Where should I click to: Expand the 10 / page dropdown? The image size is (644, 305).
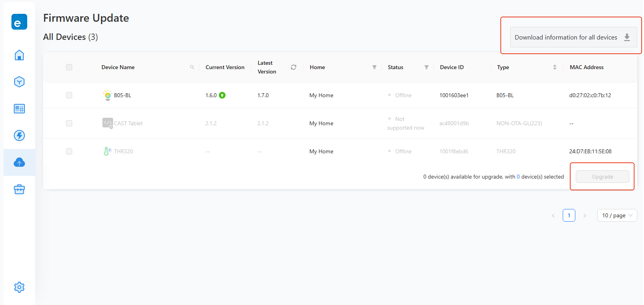tap(617, 215)
